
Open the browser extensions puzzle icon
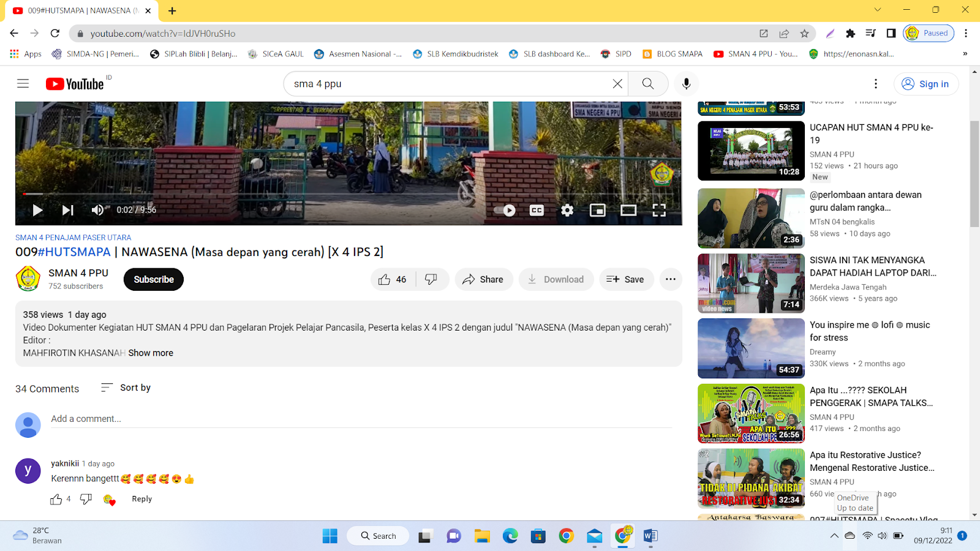[850, 33]
